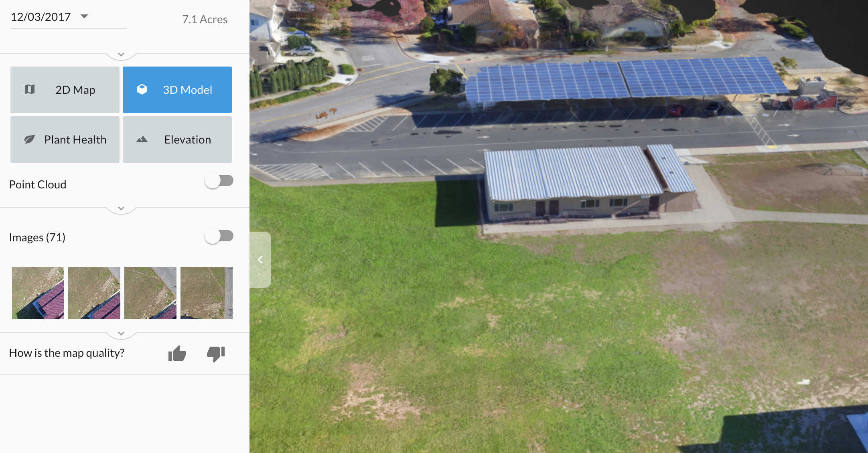
Task: Enable the Point Cloud toggle
Action: click(x=219, y=181)
